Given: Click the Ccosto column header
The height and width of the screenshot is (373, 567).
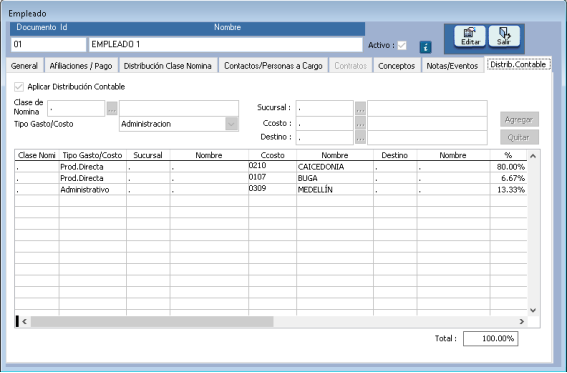Looking at the screenshot, I should pos(273,155).
